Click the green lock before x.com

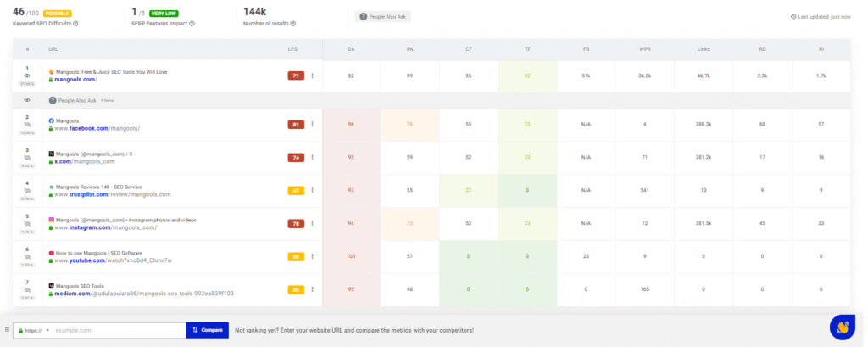[x=51, y=161]
